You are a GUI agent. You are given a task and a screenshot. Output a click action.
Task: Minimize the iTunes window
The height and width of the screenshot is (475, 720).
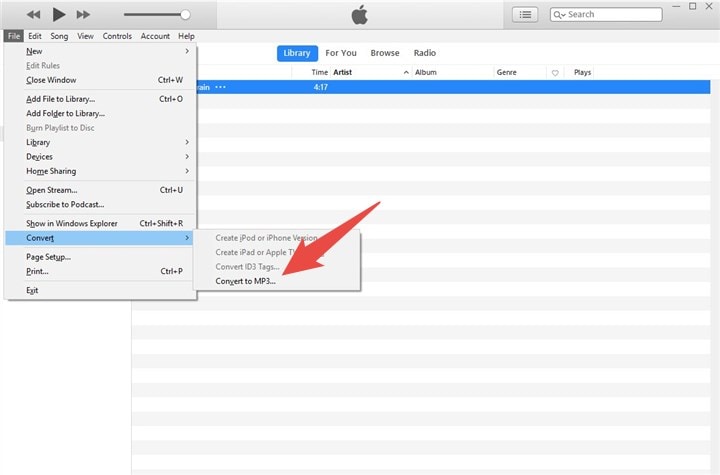pyautogui.click(x=676, y=6)
